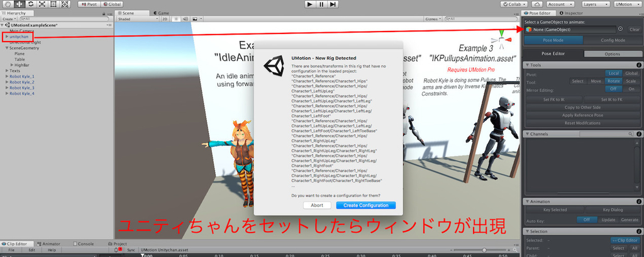
Task: Switch to Config Mode
Action: 613,40
